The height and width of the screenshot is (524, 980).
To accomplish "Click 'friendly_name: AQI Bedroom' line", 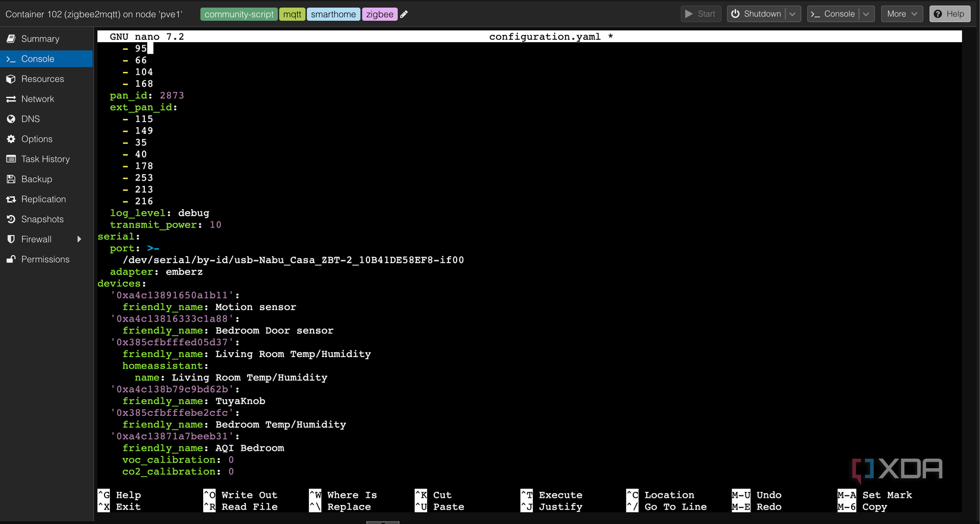I will (203, 448).
